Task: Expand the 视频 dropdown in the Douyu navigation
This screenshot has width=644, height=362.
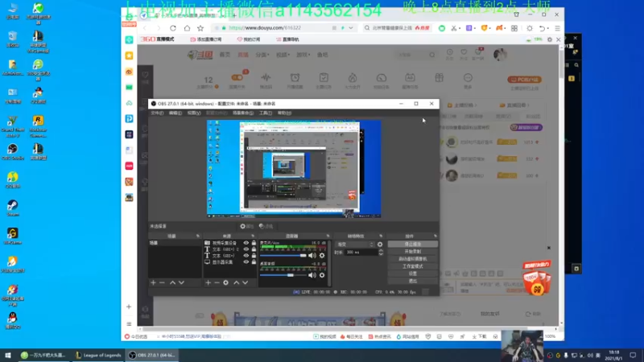Action: point(283,55)
